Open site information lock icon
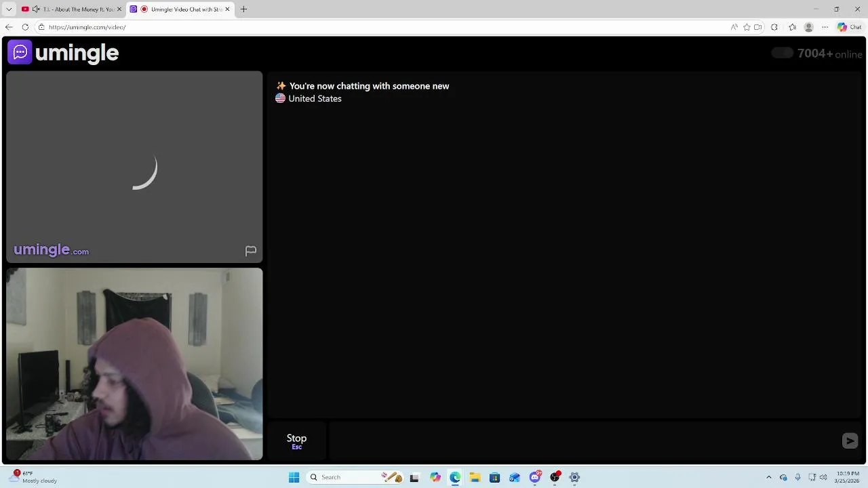Screen dimensions: 868x488 [x=41, y=27]
